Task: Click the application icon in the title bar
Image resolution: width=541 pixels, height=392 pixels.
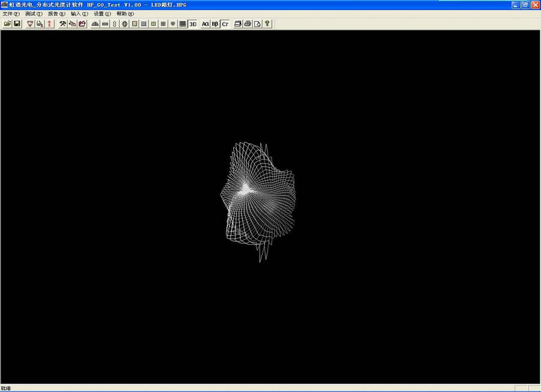Action: pyautogui.click(x=4, y=4)
